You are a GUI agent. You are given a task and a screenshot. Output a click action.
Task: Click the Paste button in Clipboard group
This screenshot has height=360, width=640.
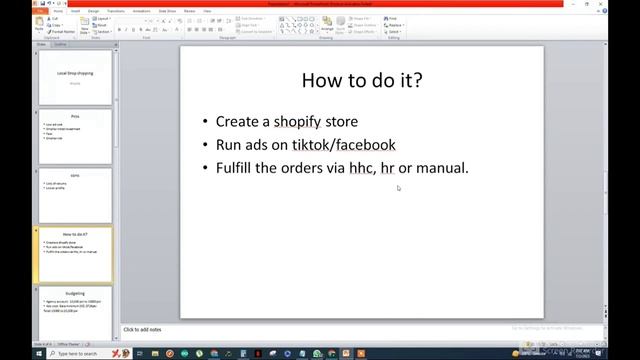[39, 24]
